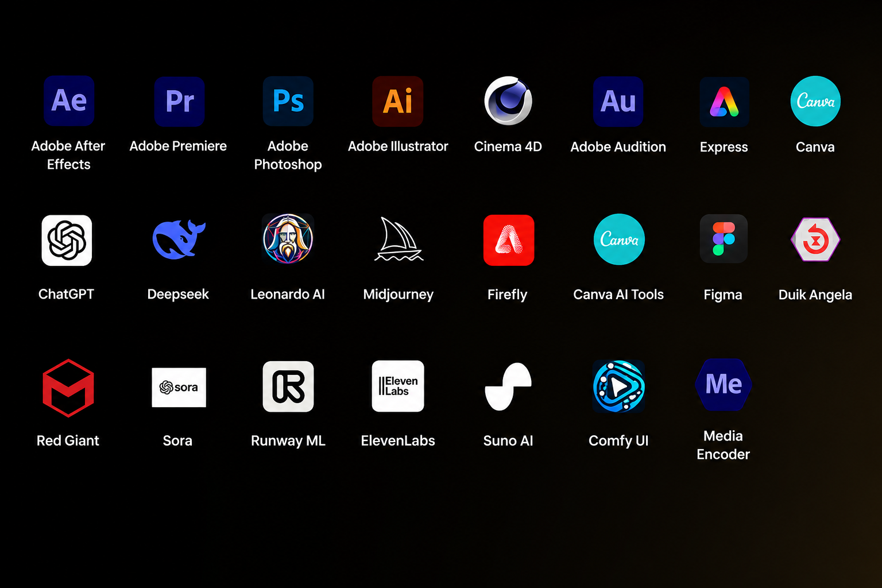Viewport: 882px width, 588px height.
Task: Click the Suno AI wave icon
Action: pyautogui.click(x=508, y=386)
